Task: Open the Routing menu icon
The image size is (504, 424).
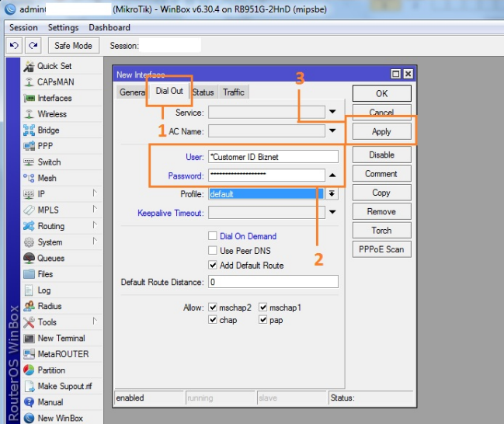Action: 29,226
